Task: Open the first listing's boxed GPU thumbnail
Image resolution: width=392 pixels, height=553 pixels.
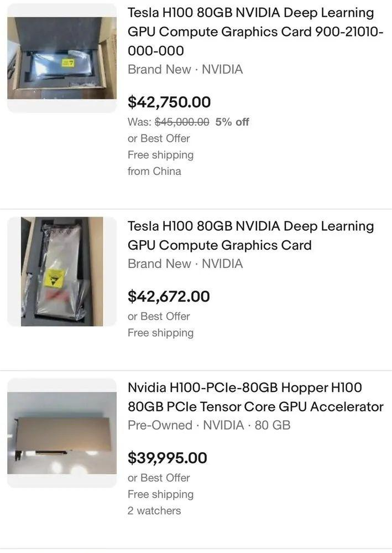Action: pyautogui.click(x=62, y=58)
